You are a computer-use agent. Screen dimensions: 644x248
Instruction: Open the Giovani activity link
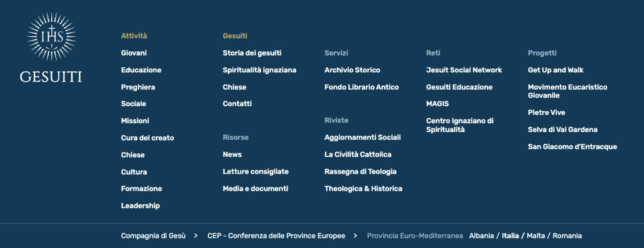134,53
